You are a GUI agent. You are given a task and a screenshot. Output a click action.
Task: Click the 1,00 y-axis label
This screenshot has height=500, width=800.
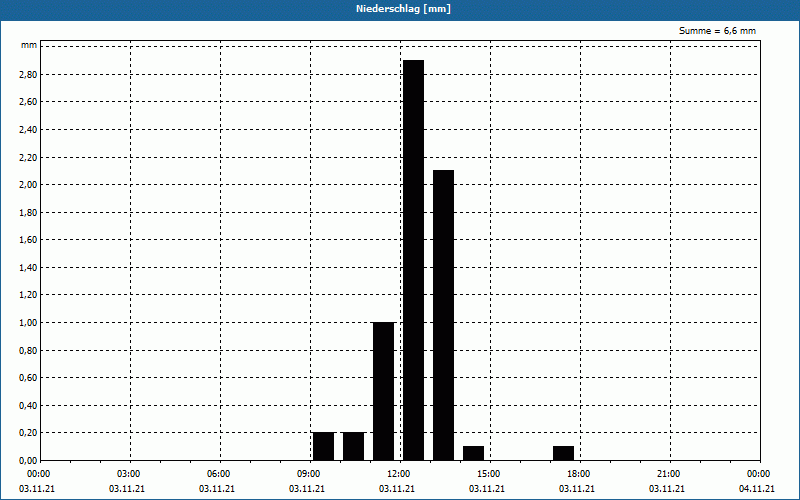pyautogui.click(x=28, y=322)
